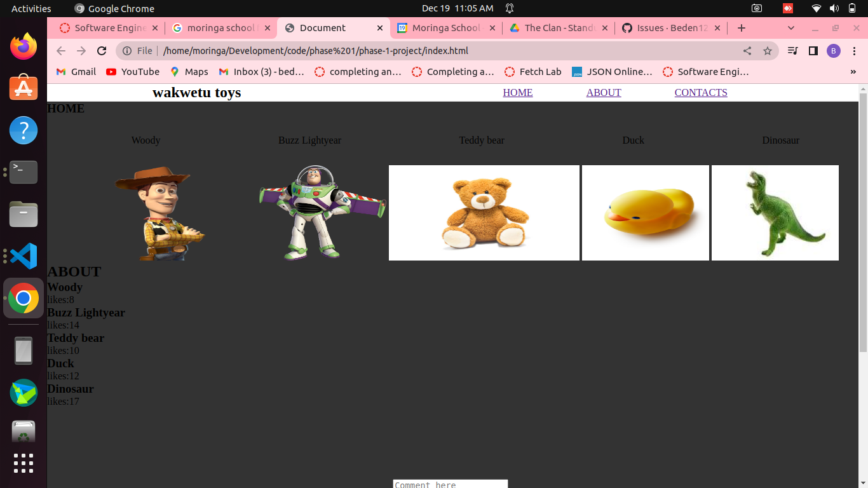Click the browser address bar URL
This screenshot has height=488, width=868.
point(316,51)
